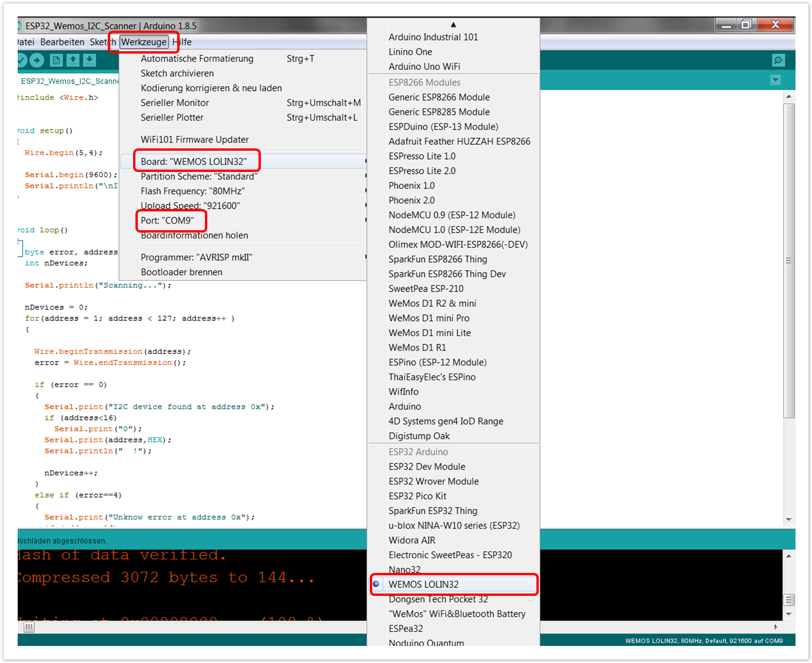
Task: Open the tab options dropdown arrow
Action: click(775, 80)
